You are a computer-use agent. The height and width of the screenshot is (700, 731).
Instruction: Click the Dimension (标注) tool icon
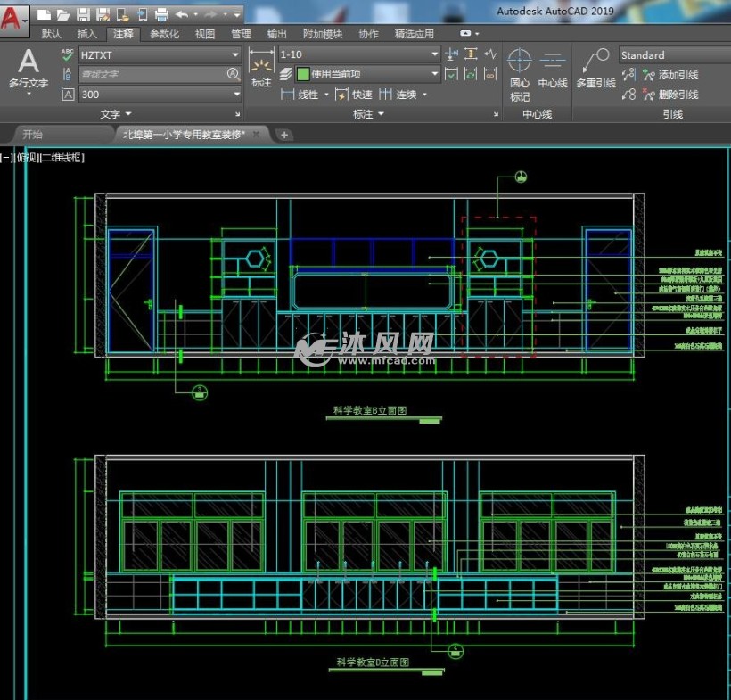pos(261,69)
